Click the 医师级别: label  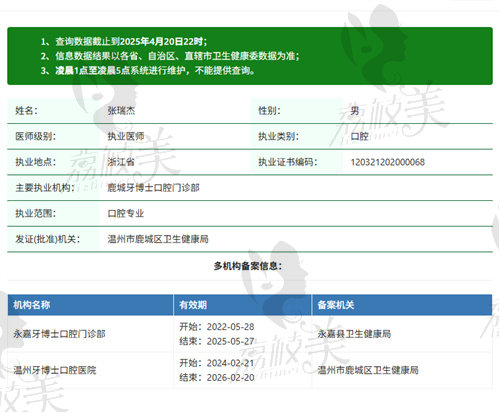[x=36, y=136]
